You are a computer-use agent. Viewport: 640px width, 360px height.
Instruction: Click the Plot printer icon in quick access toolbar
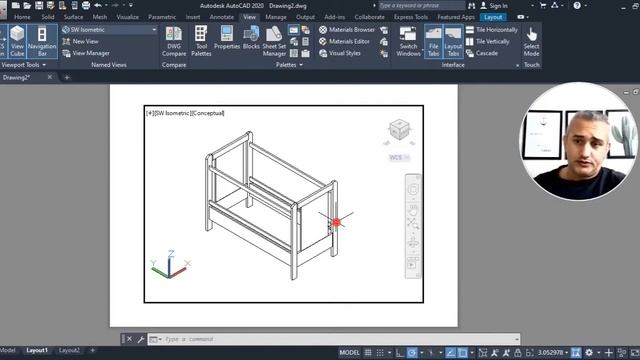pyautogui.click(x=86, y=5)
